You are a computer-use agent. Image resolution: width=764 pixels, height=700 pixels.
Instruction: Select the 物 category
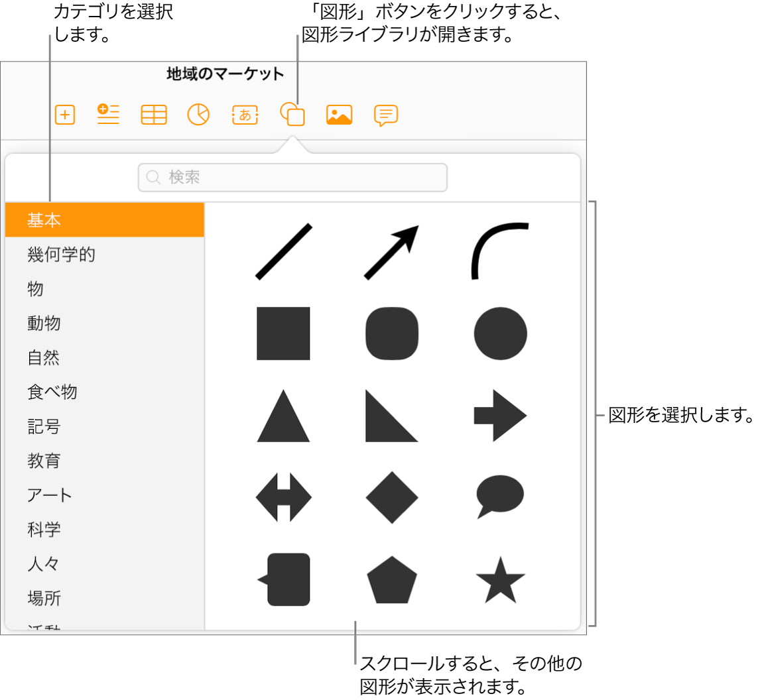click(104, 289)
